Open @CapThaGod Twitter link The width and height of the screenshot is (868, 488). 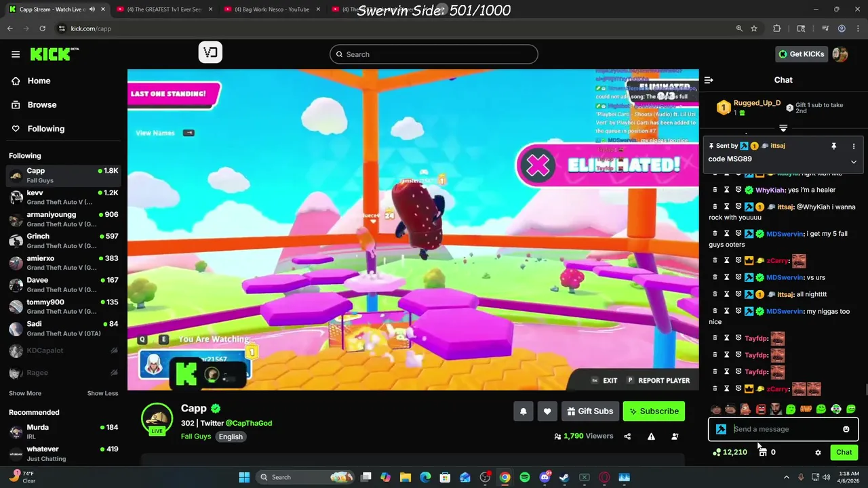[x=249, y=423]
